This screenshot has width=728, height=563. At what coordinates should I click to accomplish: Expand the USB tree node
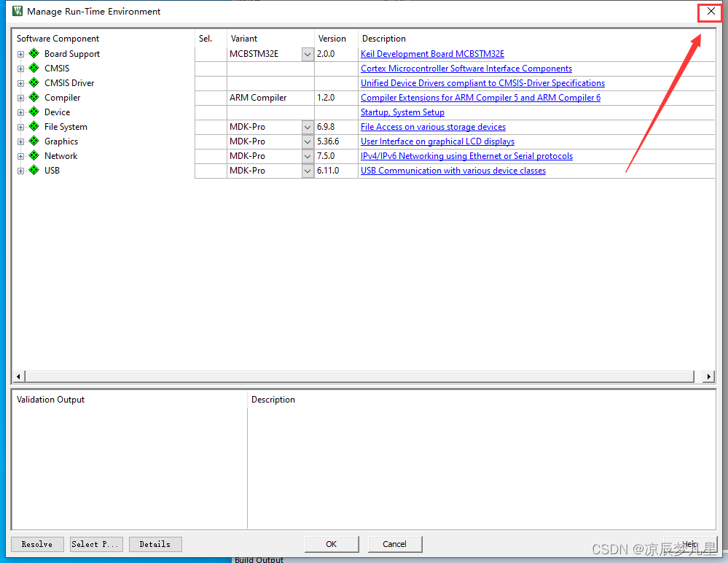point(20,171)
